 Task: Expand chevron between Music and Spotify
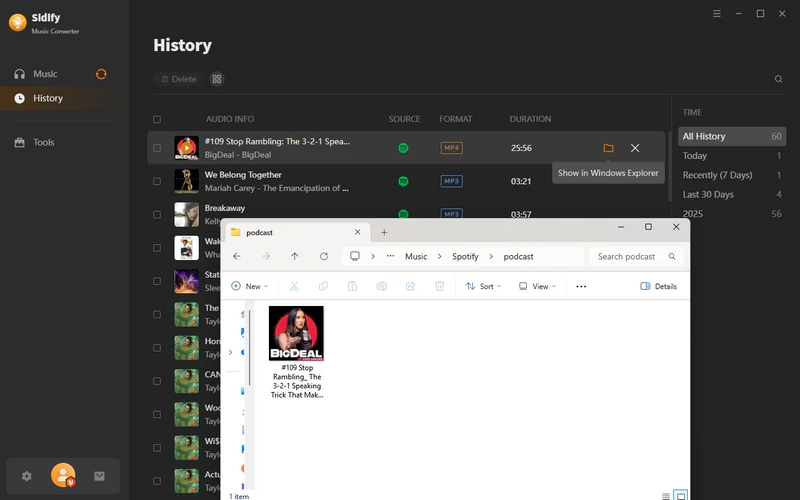(439, 257)
